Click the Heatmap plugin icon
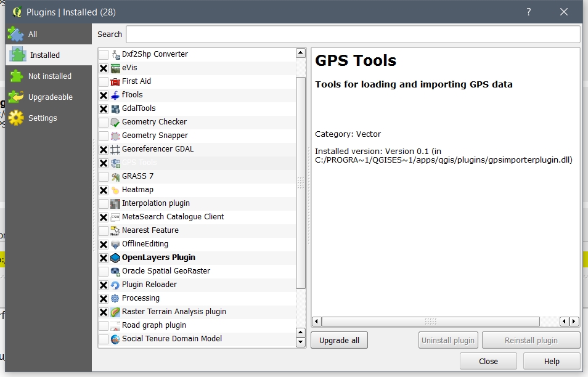The width and height of the screenshot is (588, 377). [x=115, y=190]
